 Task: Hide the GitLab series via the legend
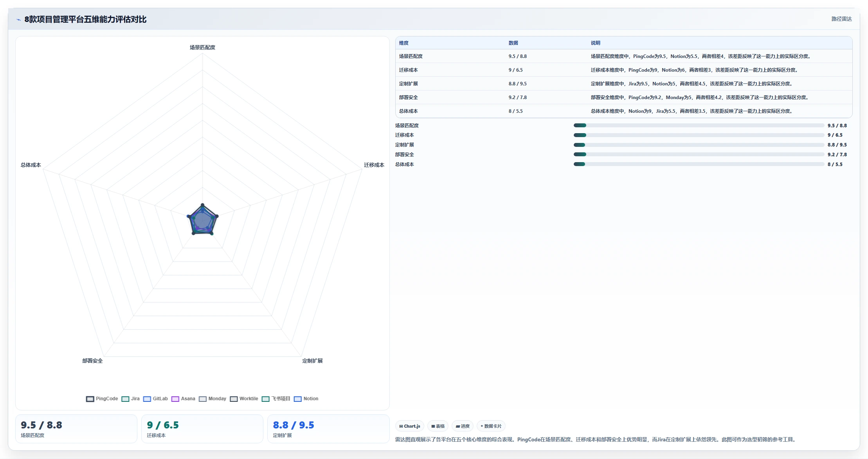pos(155,399)
